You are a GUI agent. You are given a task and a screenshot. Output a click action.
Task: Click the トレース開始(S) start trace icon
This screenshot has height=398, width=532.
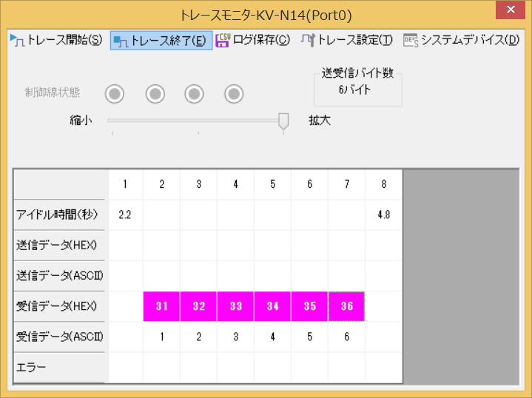point(17,41)
